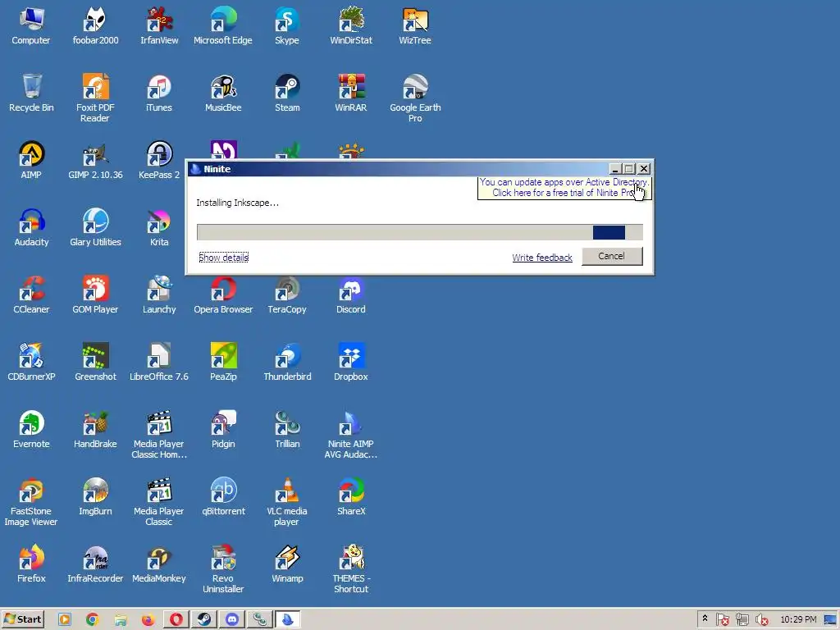The height and width of the screenshot is (630, 840).
Task: Select the Glary Utilities shortcut
Action: pyautogui.click(x=95, y=228)
